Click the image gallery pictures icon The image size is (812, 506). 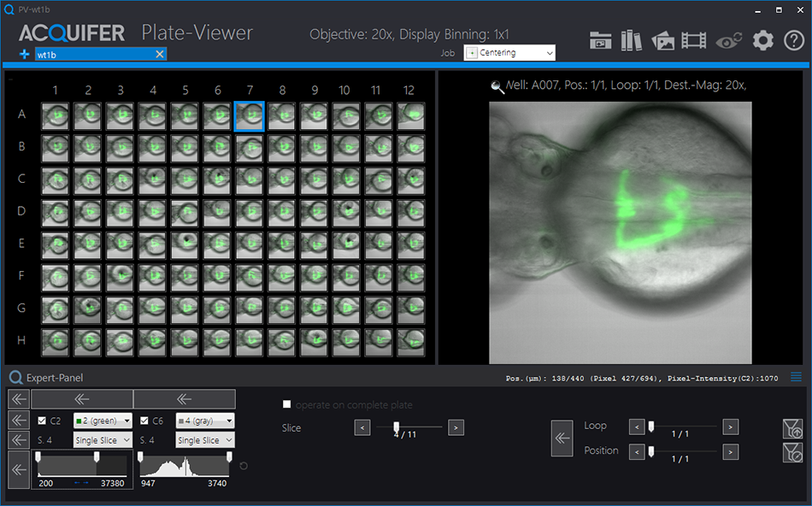(x=662, y=40)
